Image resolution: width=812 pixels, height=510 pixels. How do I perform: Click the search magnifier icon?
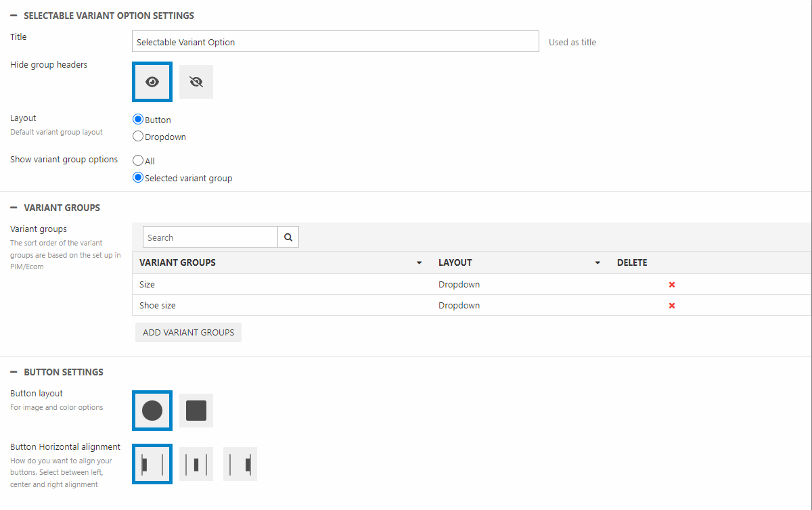[288, 237]
